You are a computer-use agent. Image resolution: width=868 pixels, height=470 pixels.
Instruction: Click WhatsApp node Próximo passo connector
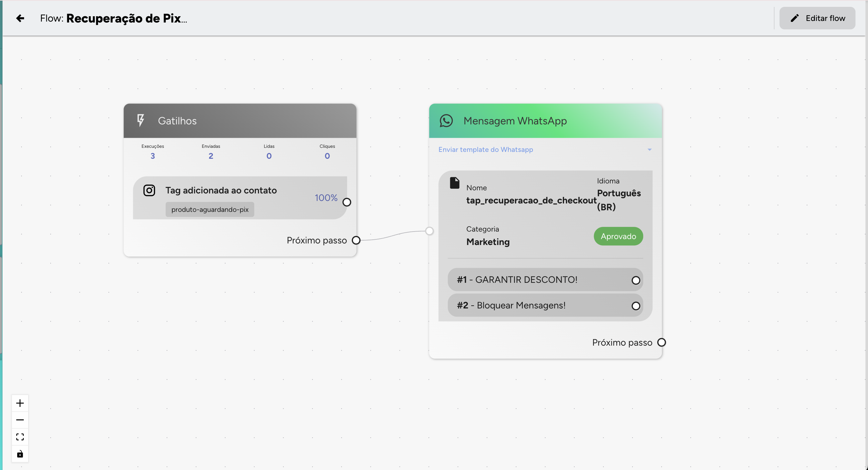pos(662,342)
